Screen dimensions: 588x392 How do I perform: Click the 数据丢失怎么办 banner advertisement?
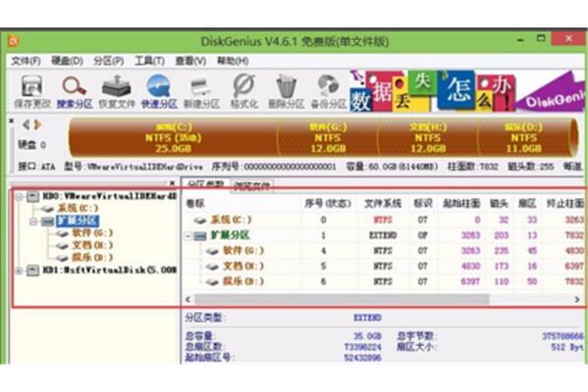466,91
